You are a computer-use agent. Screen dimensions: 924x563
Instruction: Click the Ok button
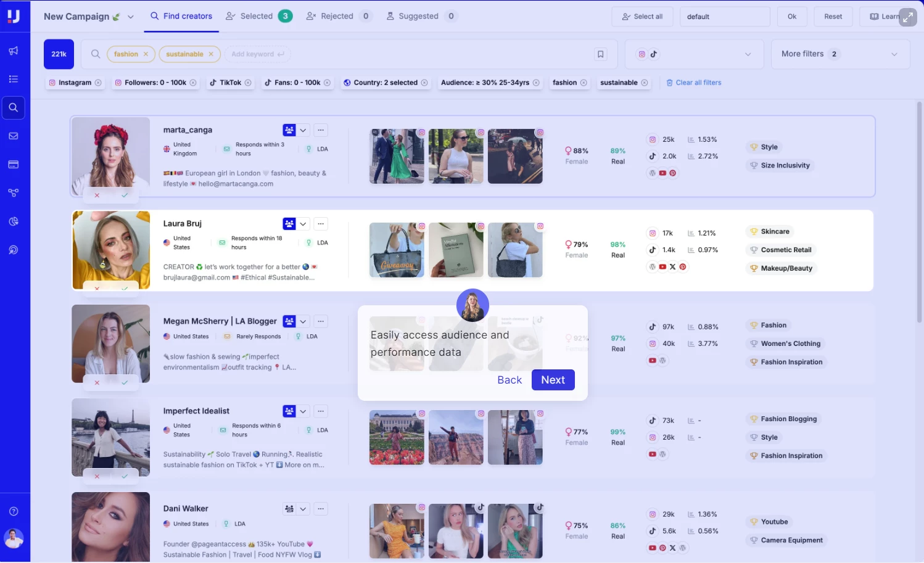point(792,17)
